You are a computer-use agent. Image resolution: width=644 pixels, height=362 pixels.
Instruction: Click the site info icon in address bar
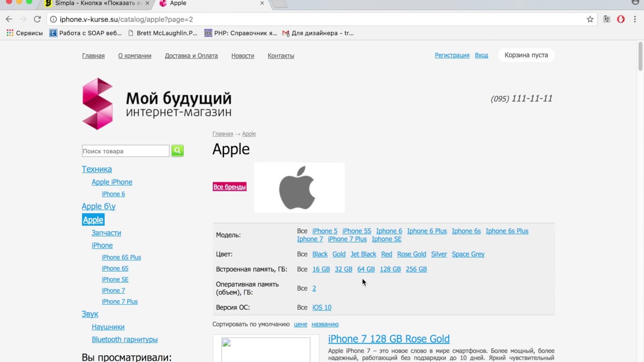point(53,19)
